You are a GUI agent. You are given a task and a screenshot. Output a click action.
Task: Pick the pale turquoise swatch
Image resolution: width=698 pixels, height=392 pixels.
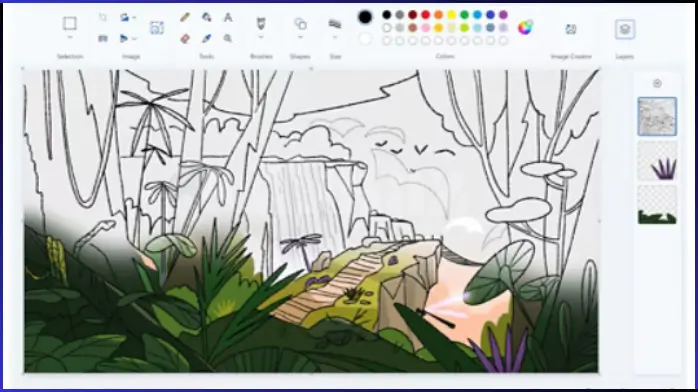[x=477, y=28]
